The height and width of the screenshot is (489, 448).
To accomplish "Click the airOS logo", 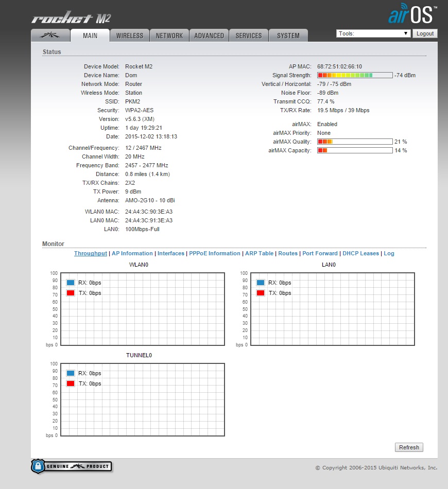I will [412, 14].
